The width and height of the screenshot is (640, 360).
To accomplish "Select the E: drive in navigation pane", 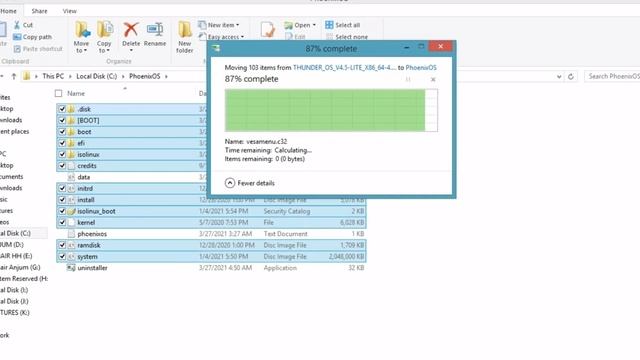I will [16, 256].
